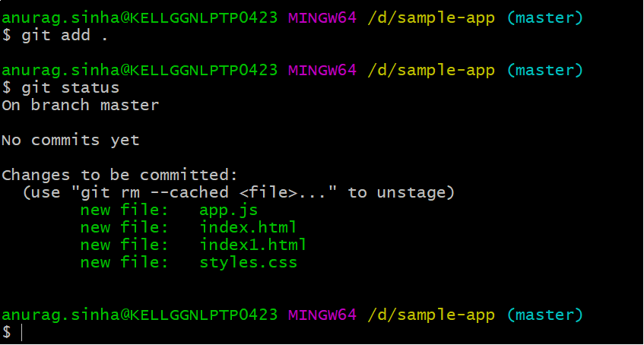Click the "git status" command text
This screenshot has width=644, height=345.
coord(70,87)
